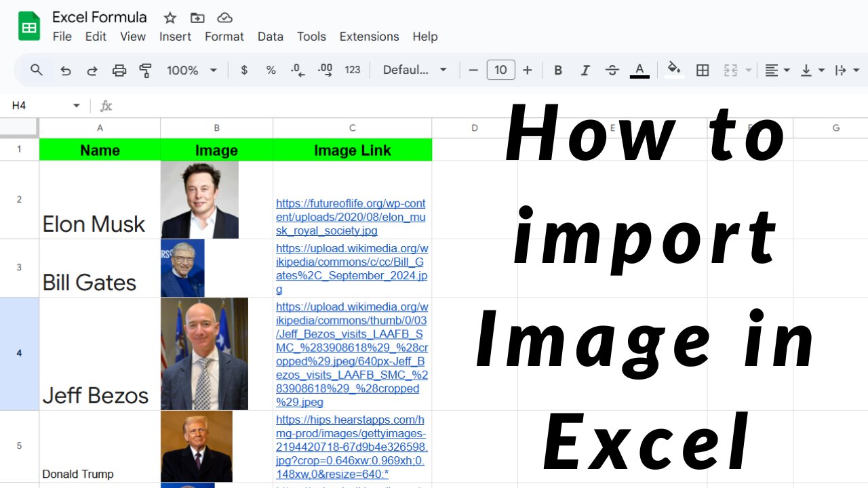Open the Donald Trump hearstapps image link
The height and width of the screenshot is (488, 868).
click(351, 447)
